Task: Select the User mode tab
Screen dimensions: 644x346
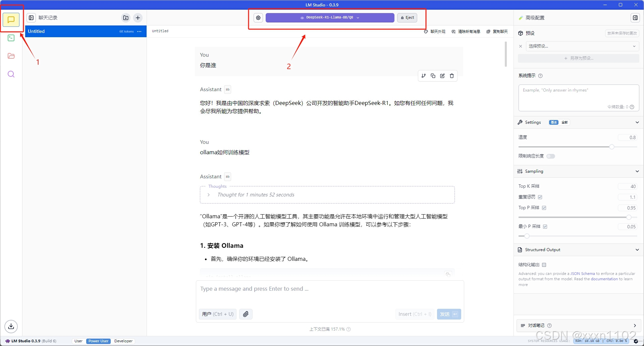Action: coord(78,341)
